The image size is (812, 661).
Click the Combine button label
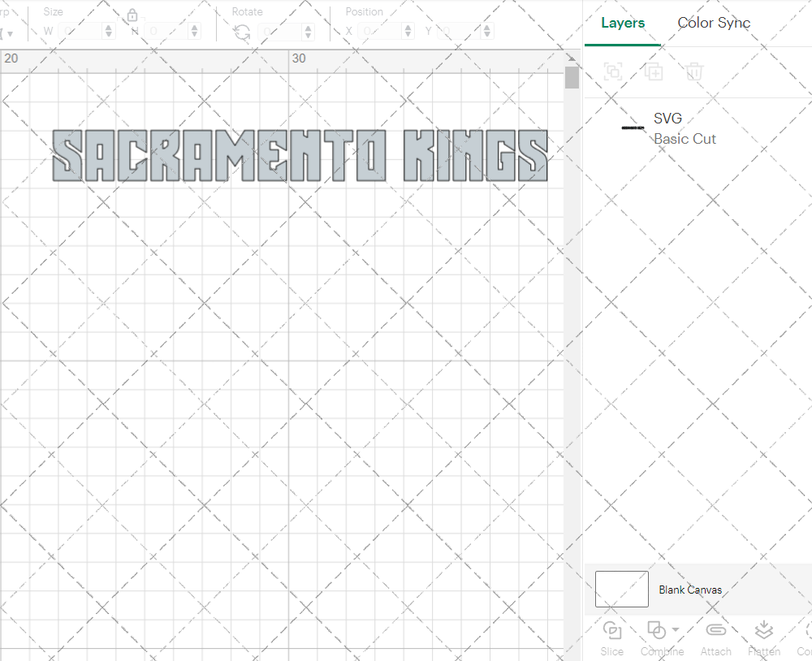point(662,652)
